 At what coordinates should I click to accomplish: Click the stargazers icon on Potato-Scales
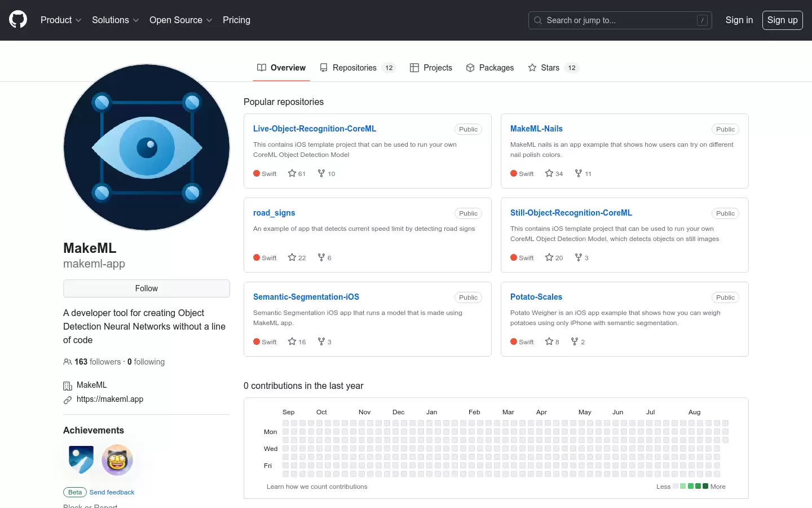coord(549,341)
